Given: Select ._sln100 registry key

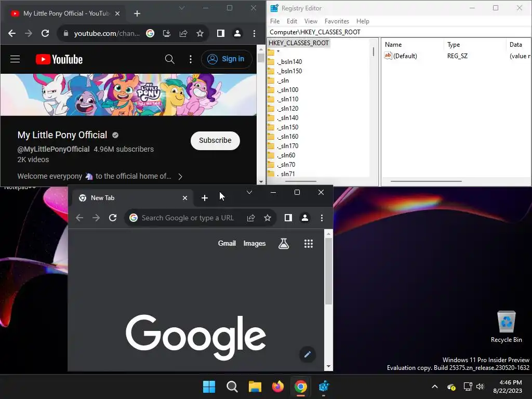Looking at the screenshot, I should coord(288,89).
